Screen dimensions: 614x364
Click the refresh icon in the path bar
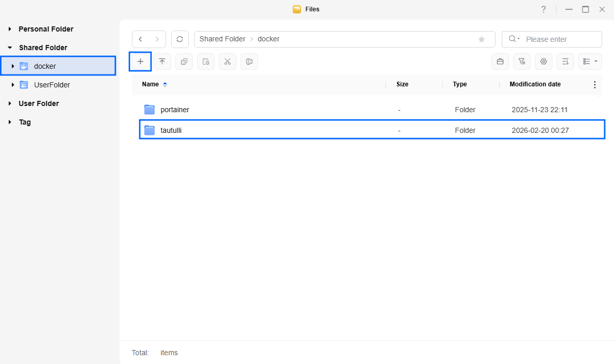(x=179, y=39)
